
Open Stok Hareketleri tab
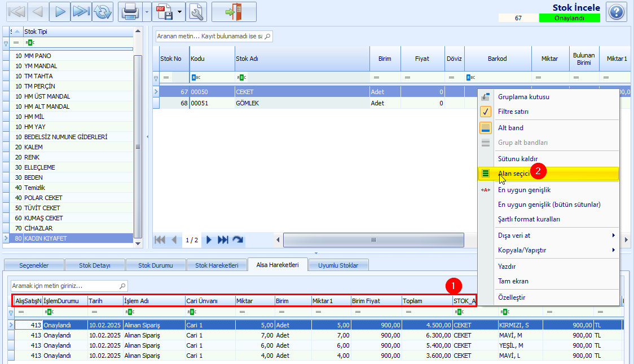[217, 265]
